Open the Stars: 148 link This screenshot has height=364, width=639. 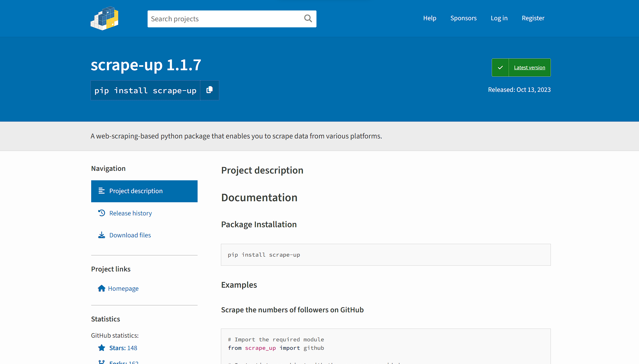(123, 348)
